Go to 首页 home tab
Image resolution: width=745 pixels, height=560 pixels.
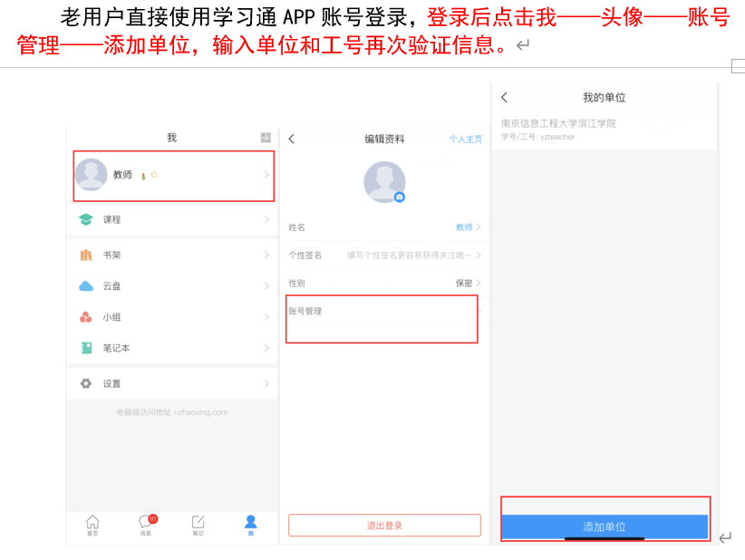click(92, 525)
